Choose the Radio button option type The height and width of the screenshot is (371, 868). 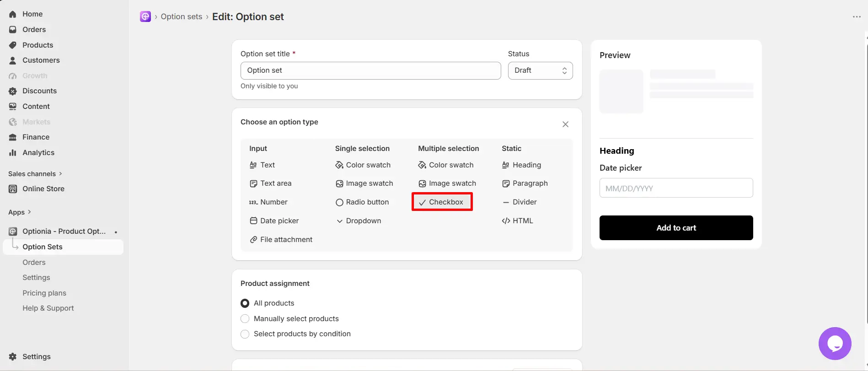362,202
